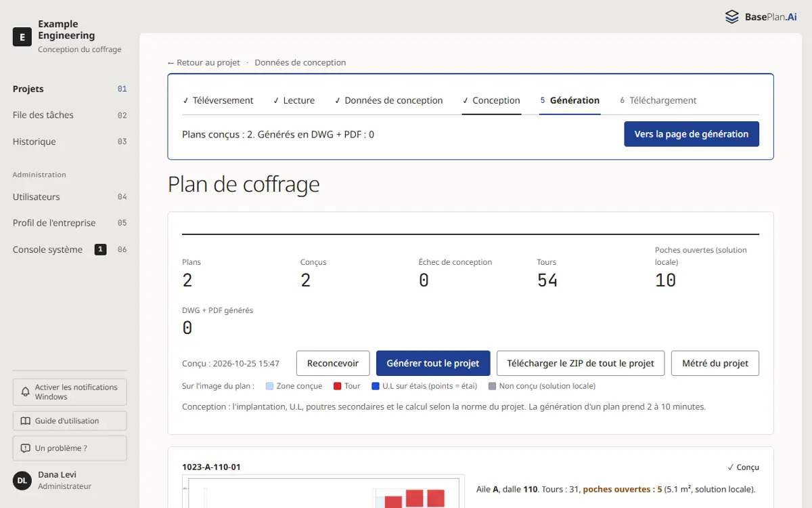This screenshot has height=508, width=812.
Task: Open Profil de l'entreprise
Action: 70,223
